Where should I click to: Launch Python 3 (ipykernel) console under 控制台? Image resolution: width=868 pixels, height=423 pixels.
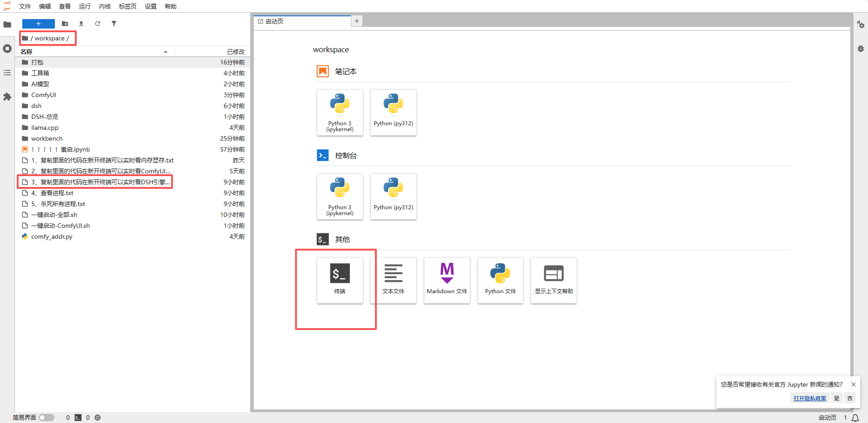point(340,197)
